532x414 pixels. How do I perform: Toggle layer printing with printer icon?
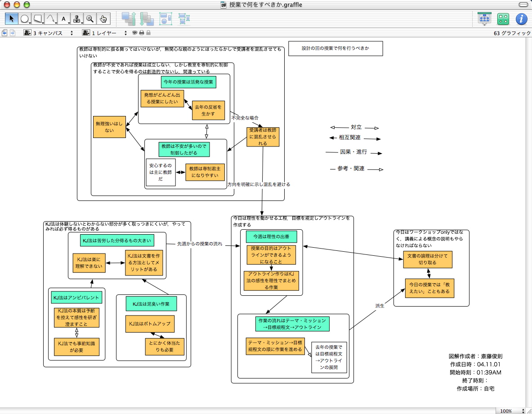[x=141, y=33]
